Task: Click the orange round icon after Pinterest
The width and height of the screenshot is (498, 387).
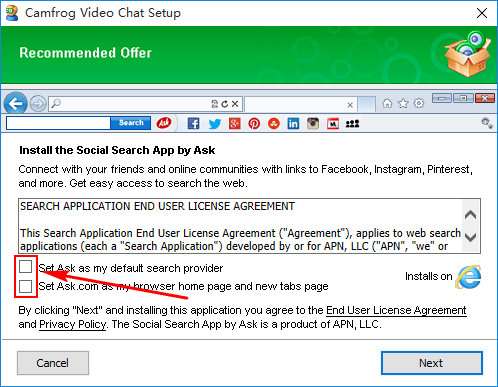Action: (x=274, y=124)
